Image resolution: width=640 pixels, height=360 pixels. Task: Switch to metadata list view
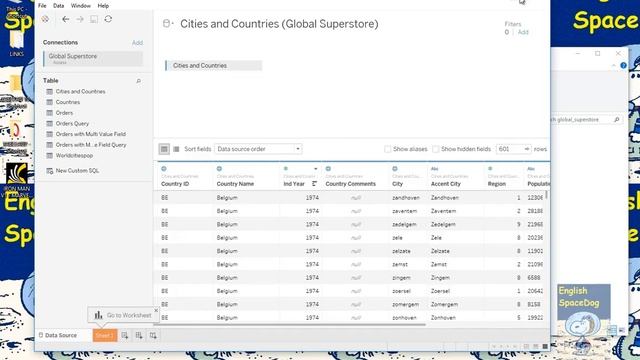click(x=176, y=149)
